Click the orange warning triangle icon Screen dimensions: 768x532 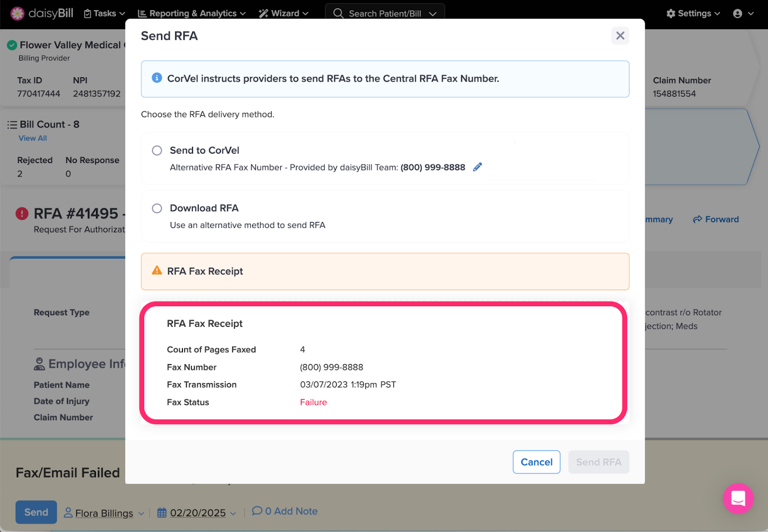click(156, 271)
